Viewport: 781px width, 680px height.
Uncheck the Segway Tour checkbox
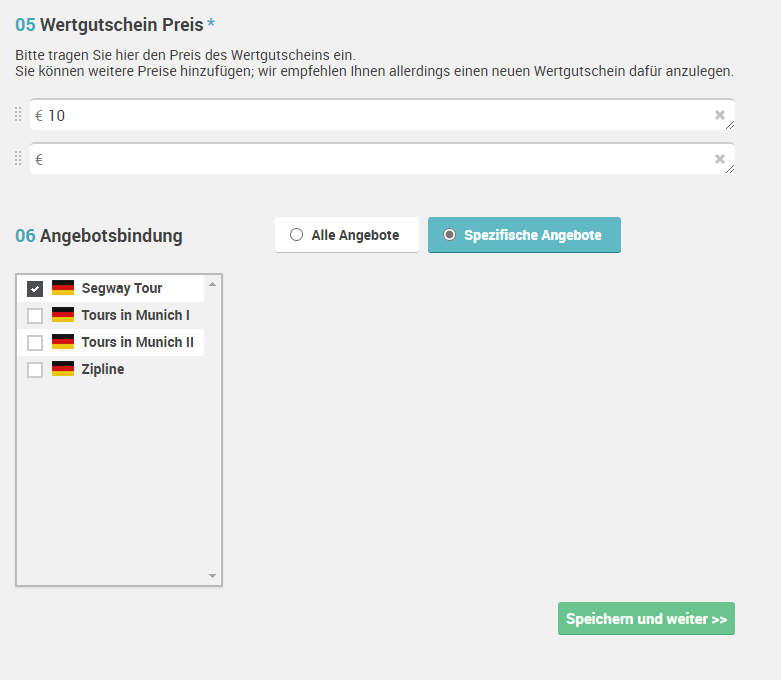(x=35, y=288)
